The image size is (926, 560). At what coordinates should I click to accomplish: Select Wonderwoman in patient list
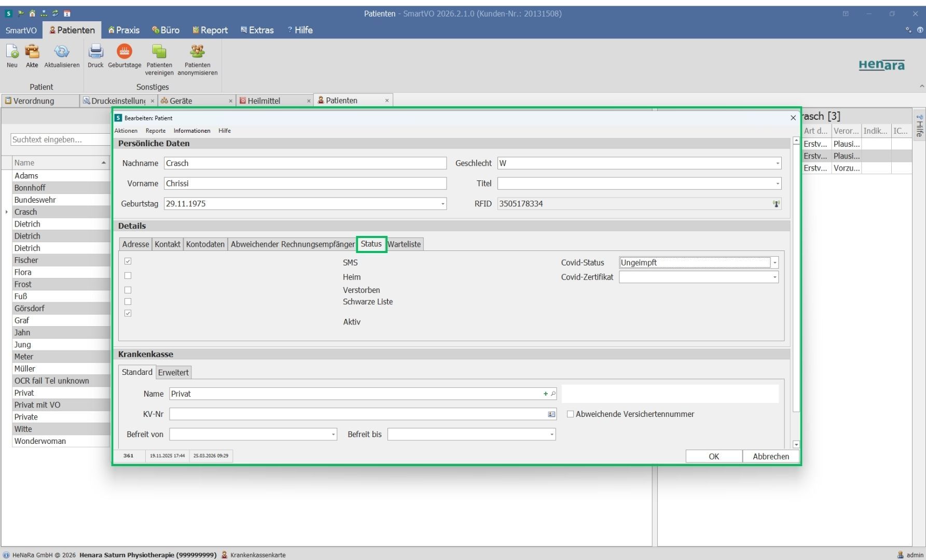[61, 441]
